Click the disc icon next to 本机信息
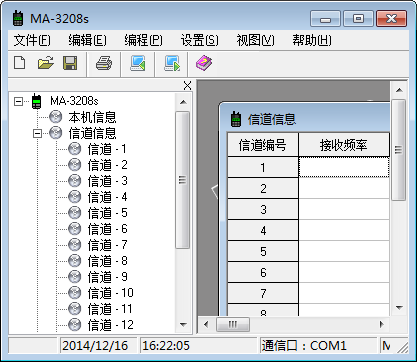 point(56,117)
